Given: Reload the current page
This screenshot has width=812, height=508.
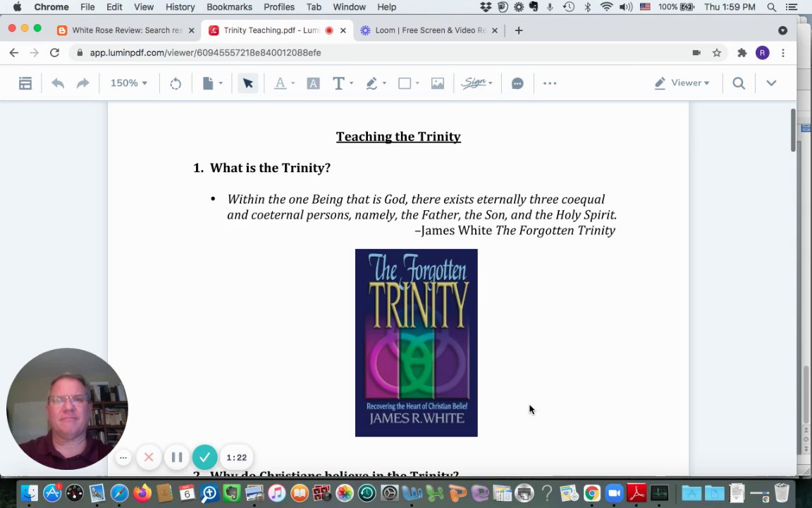Looking at the screenshot, I should pyautogui.click(x=54, y=52).
